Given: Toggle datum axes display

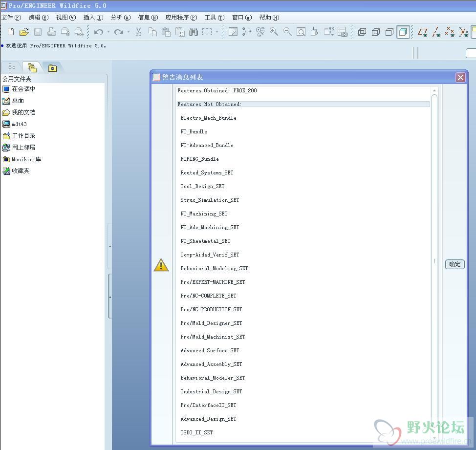Looking at the screenshot, I should 436,32.
